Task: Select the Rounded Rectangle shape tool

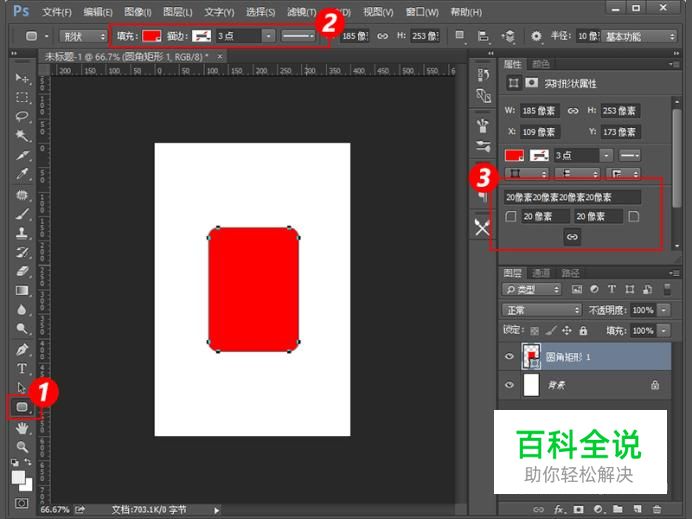Action: coord(21,407)
